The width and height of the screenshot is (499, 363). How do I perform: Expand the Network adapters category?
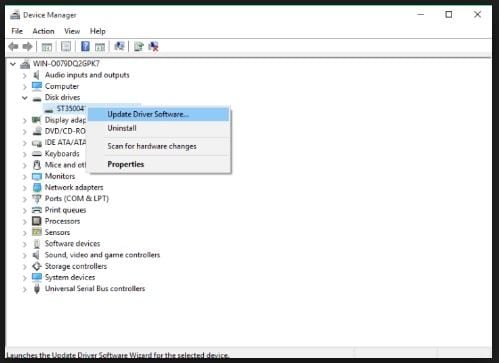(x=24, y=188)
